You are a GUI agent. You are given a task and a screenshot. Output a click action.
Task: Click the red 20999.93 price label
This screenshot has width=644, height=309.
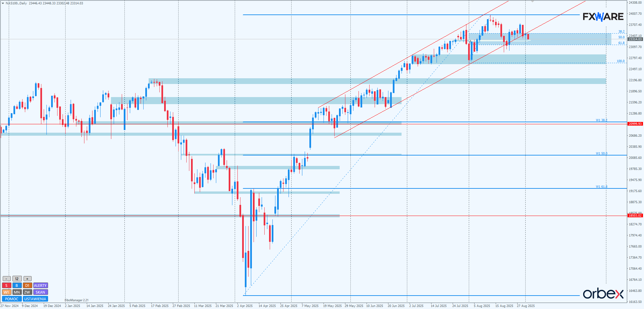point(635,124)
